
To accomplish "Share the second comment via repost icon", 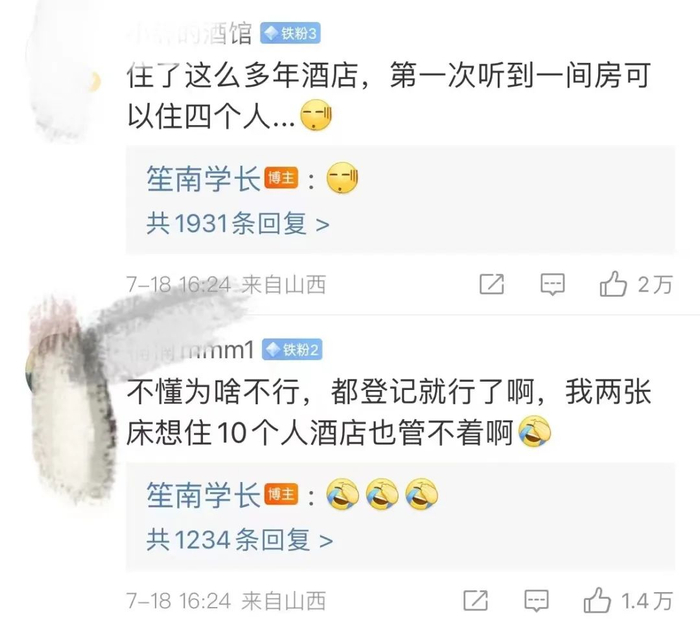I will click(475, 600).
